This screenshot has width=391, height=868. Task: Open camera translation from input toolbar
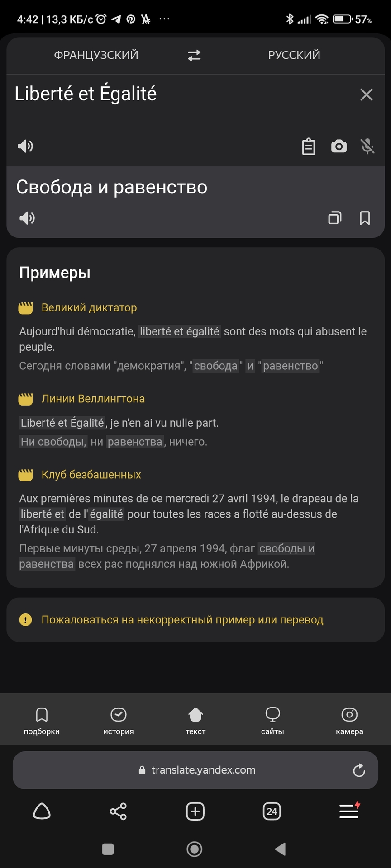point(339,146)
